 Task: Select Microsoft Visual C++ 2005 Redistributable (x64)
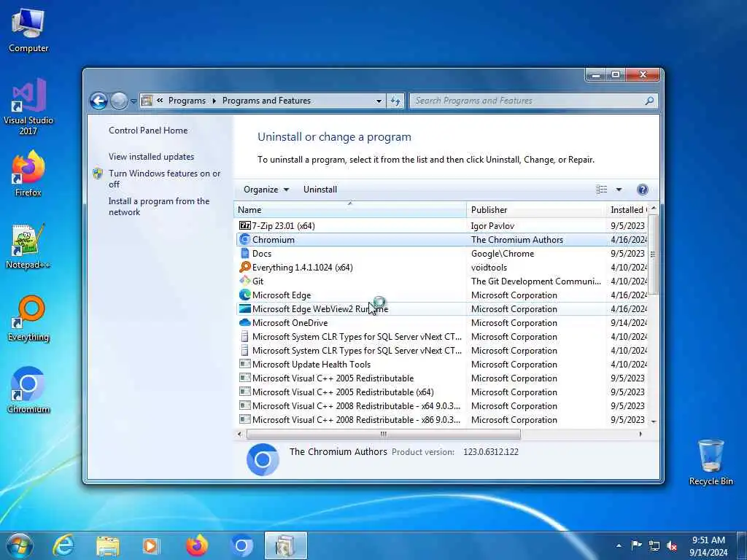coord(442,392)
